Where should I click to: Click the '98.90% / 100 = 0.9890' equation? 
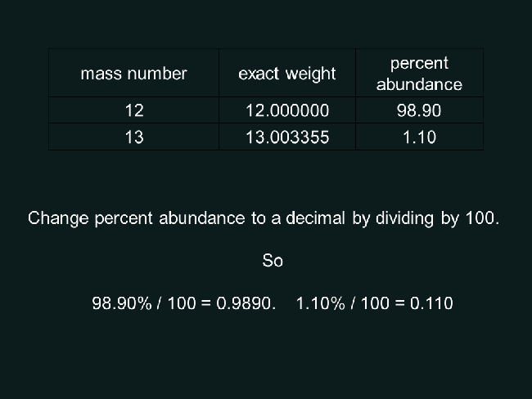[182, 303]
